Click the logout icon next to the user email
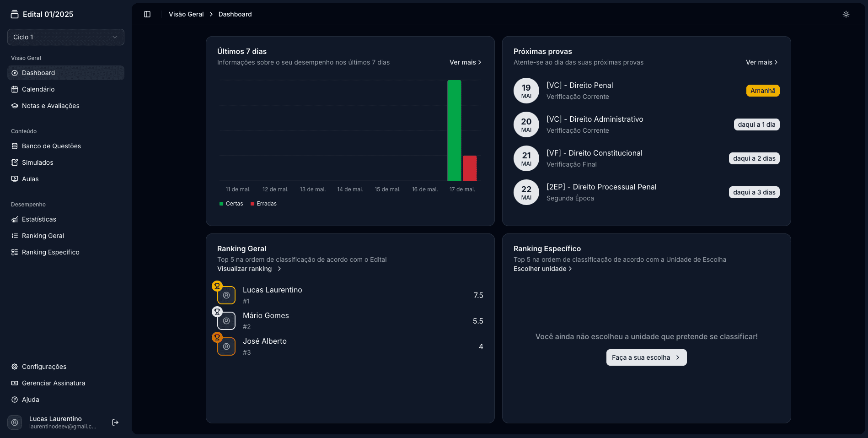The width and height of the screenshot is (868, 438). point(115,422)
